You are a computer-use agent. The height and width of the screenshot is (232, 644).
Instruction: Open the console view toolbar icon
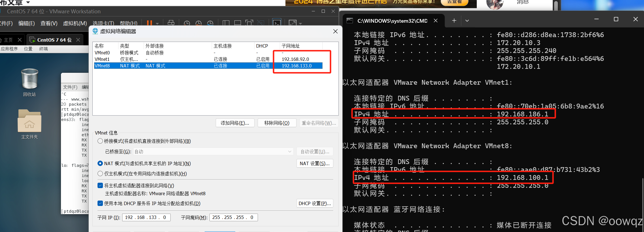pos(277,23)
